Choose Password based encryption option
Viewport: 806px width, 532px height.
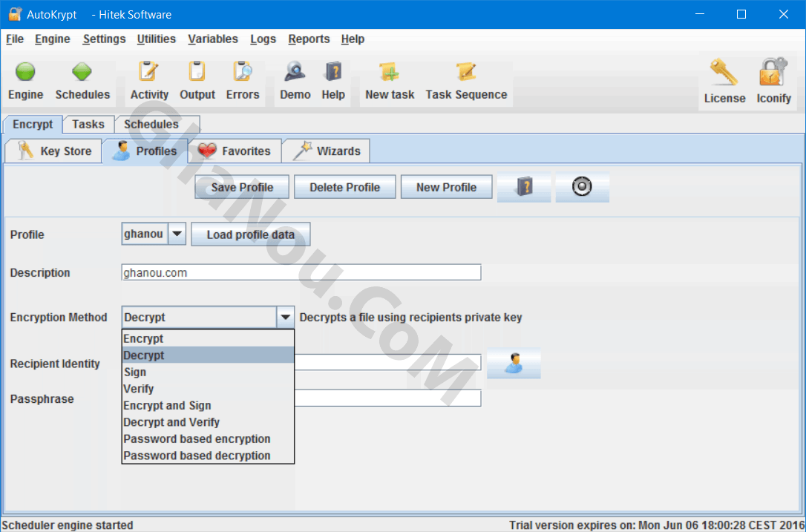[209, 439]
